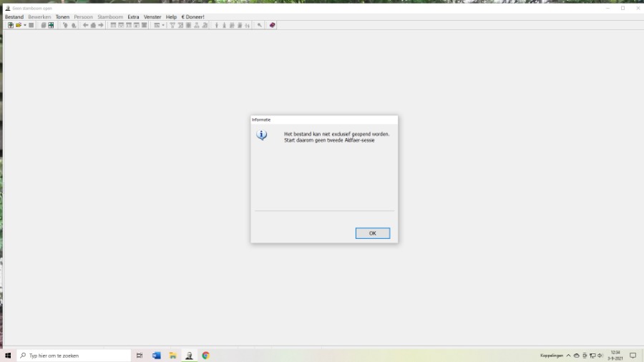This screenshot has width=644, height=362.
Task: Show hidden system tray icons chevron
Action: coord(569,356)
